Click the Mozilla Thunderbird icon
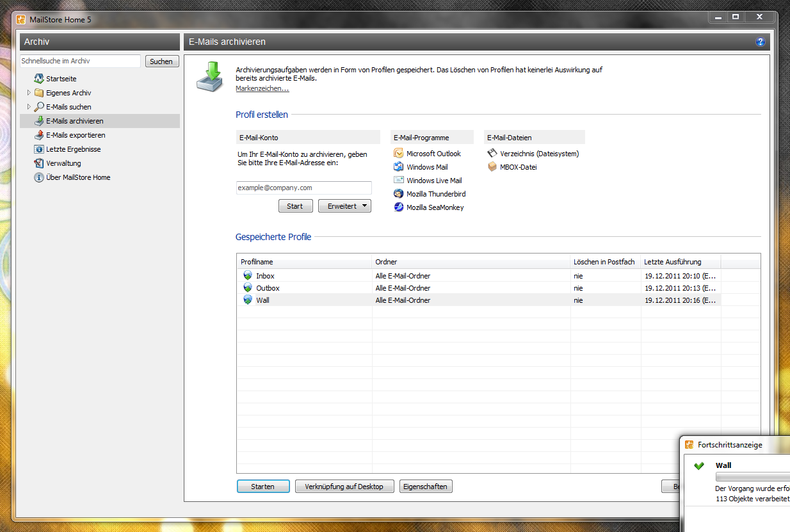 (x=399, y=194)
